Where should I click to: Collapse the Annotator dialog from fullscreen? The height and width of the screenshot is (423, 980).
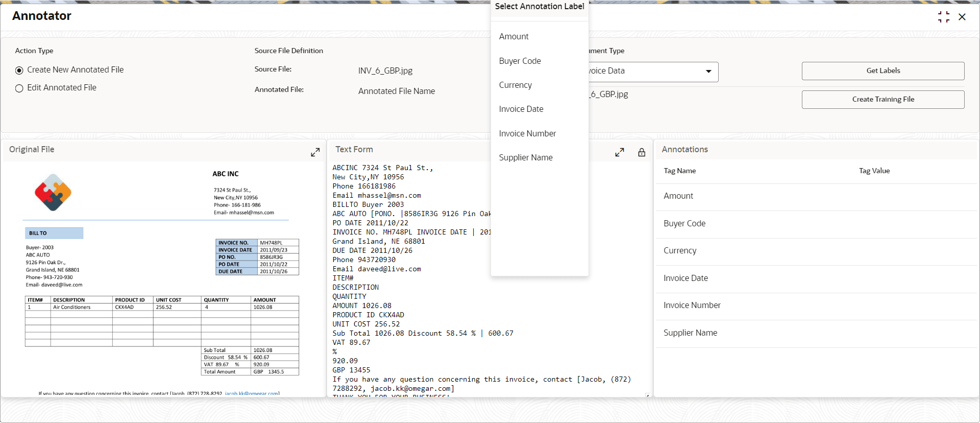[x=944, y=17]
